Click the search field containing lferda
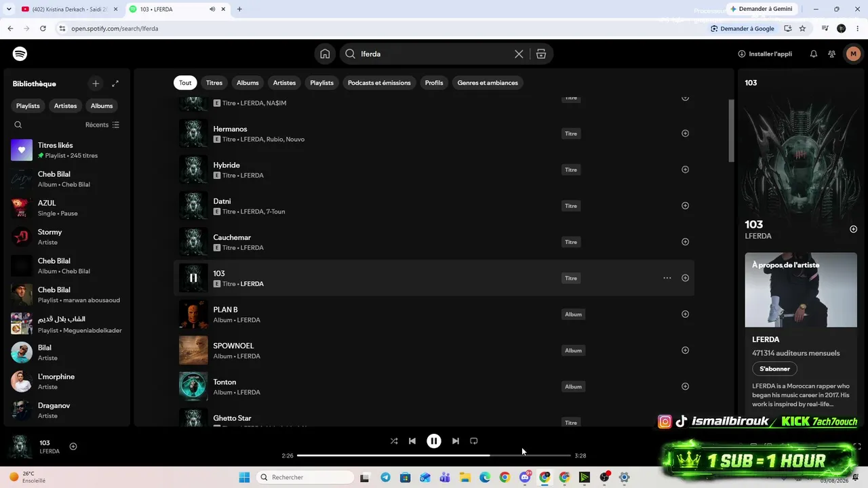The height and width of the screenshot is (488, 868). click(x=434, y=54)
